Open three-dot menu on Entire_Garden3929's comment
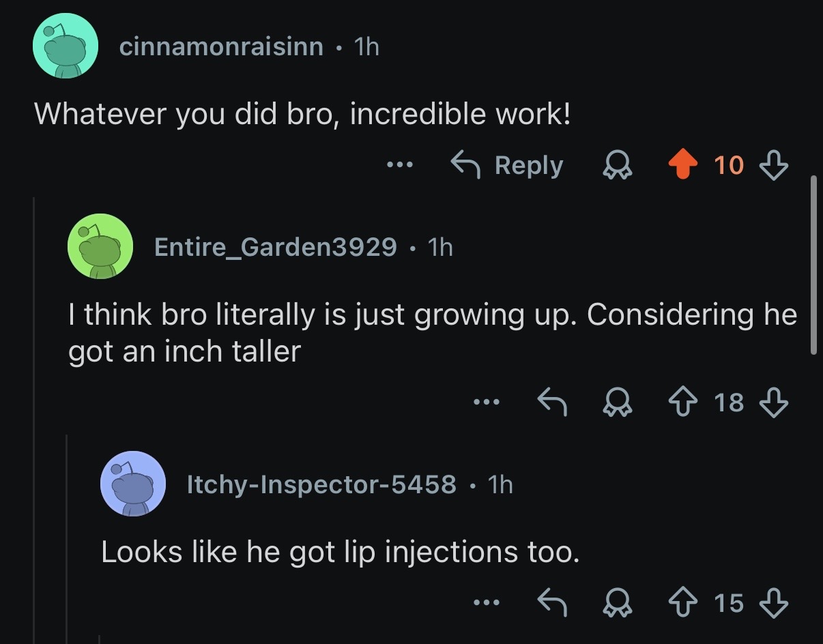This screenshot has height=644, width=823. click(x=487, y=402)
